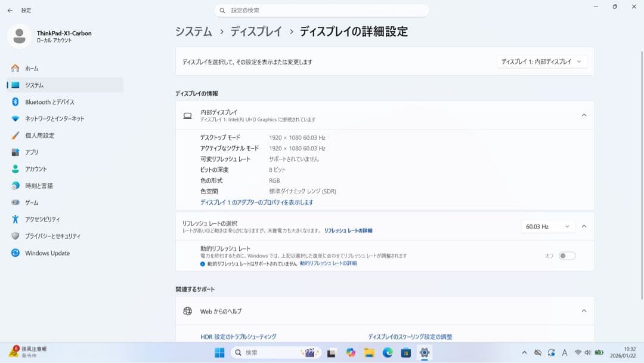Open Task View on the taskbar
This screenshot has height=363, width=644.
click(x=332, y=352)
